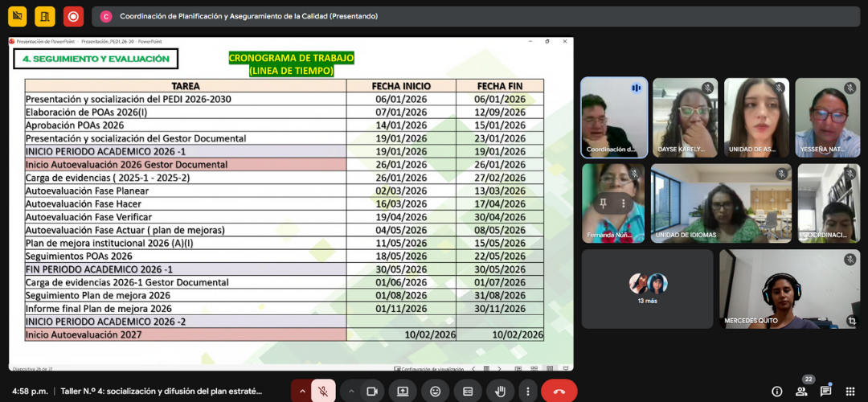868x402 pixels.
Task: Open the emoji reactions button
Action: pos(436,391)
